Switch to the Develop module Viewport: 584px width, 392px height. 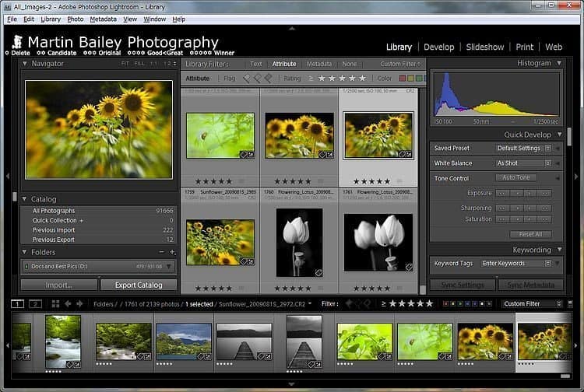pyautogui.click(x=438, y=47)
